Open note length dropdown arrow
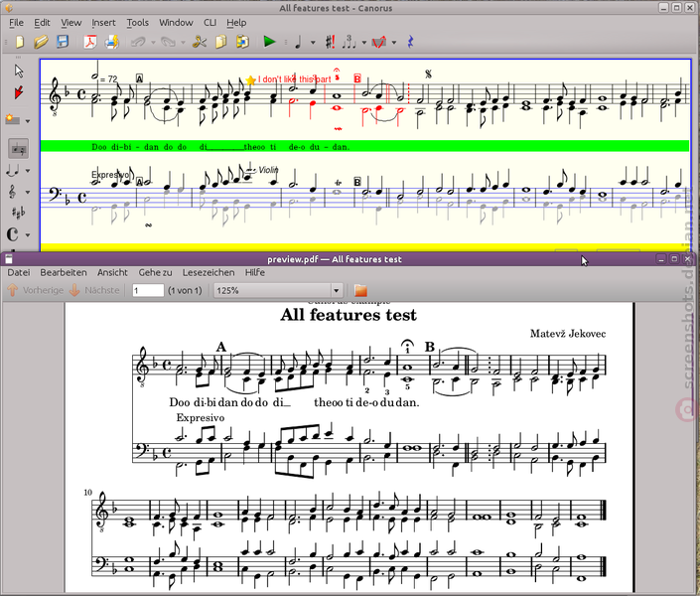 313,43
